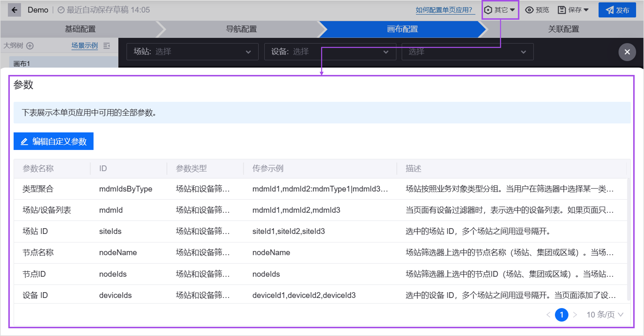Switch to 基础配置 step tab

[x=80, y=29]
